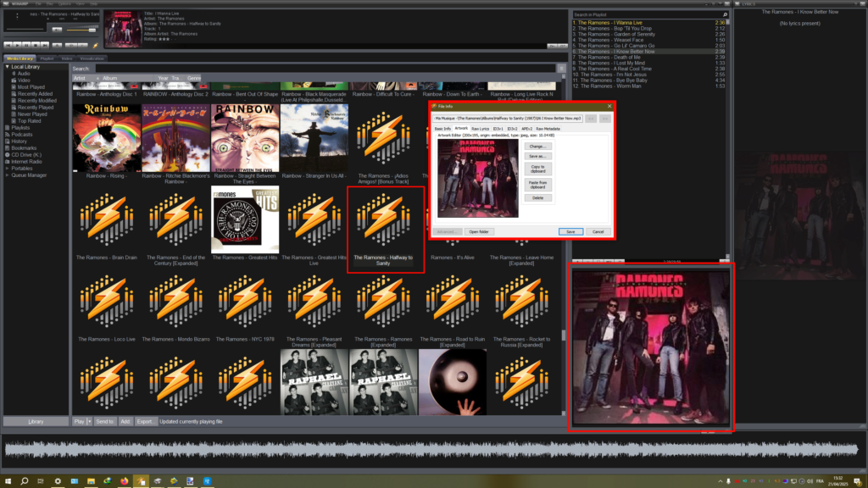
Task: Click Save in the File Info dialog
Action: [570, 232]
